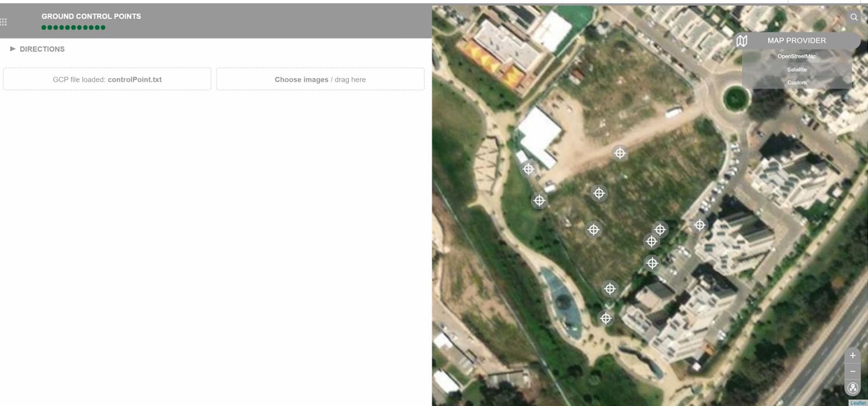Click the search magnifier on the map
868x406 pixels.
853,17
